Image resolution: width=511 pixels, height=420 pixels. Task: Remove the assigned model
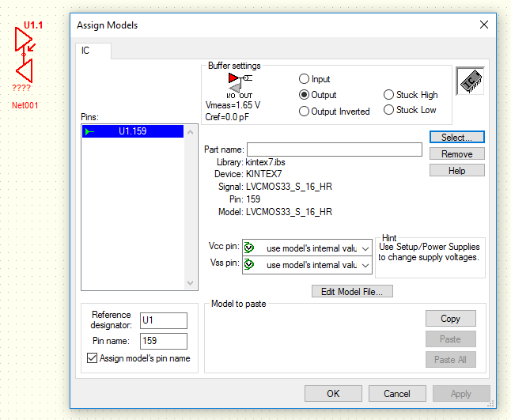[x=456, y=153]
